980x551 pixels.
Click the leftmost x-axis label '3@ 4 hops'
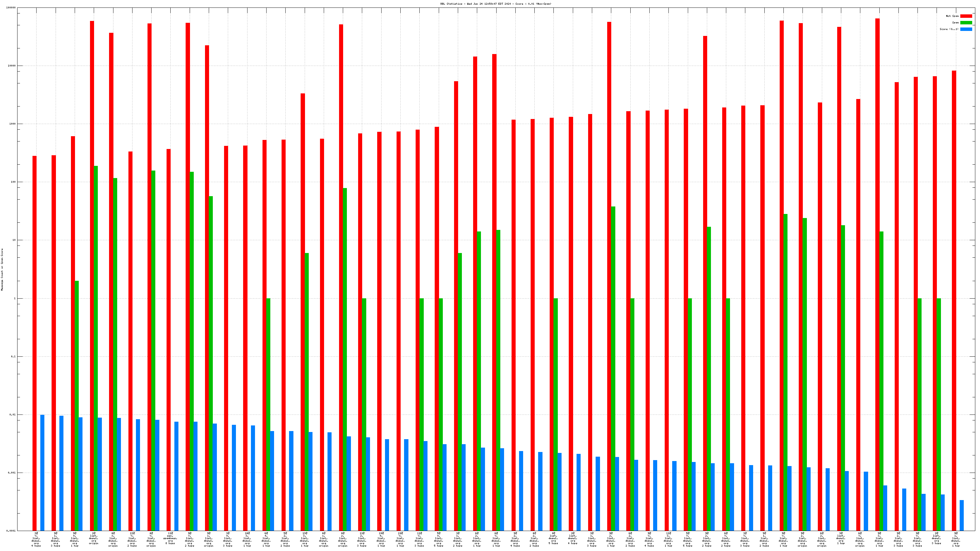pos(36,539)
